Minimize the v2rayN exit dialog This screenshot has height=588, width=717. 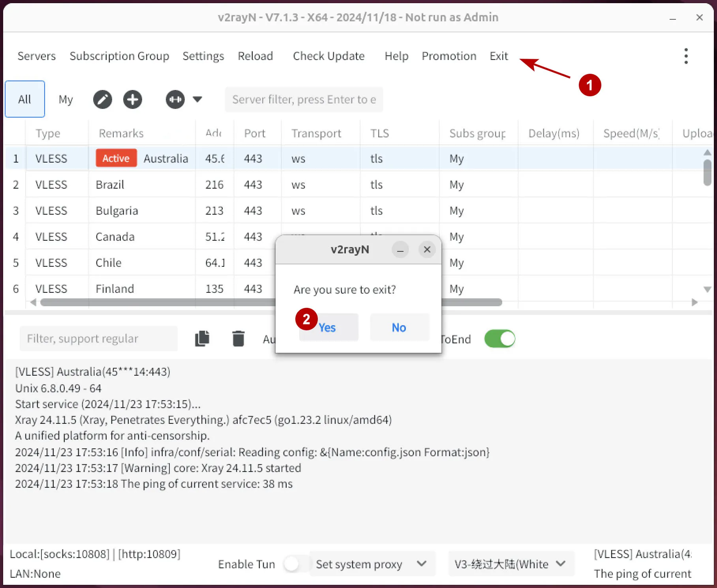point(400,249)
